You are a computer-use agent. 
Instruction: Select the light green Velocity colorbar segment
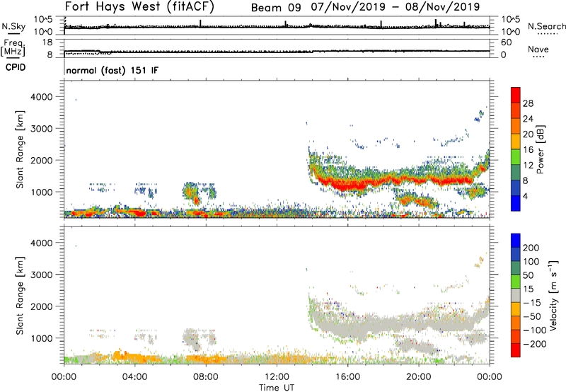516,282
